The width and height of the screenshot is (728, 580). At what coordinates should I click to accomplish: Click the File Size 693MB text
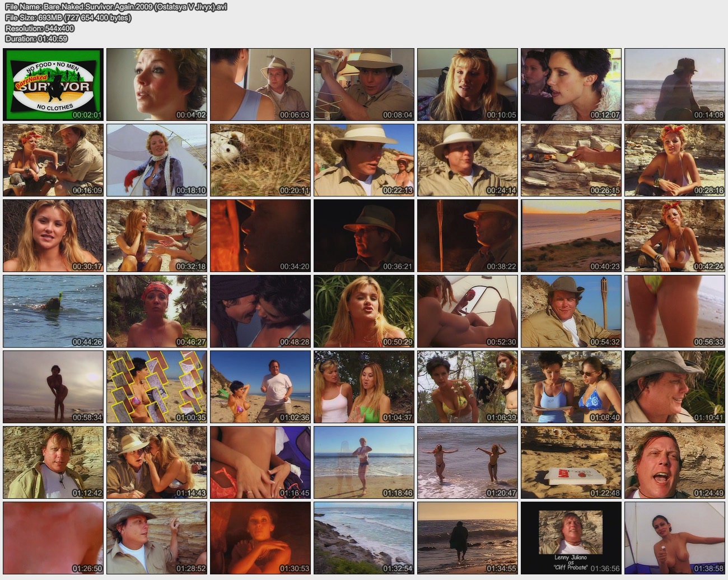coord(68,17)
